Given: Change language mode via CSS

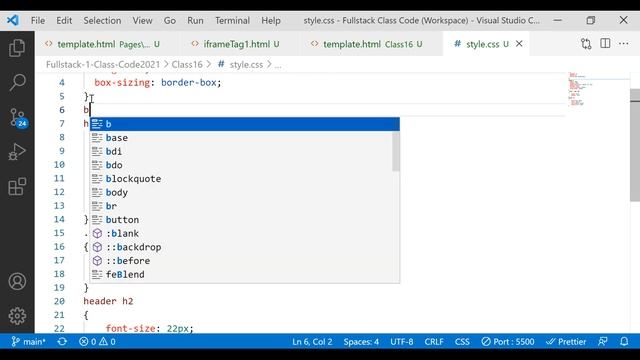Looking at the screenshot, I should coord(462,342).
